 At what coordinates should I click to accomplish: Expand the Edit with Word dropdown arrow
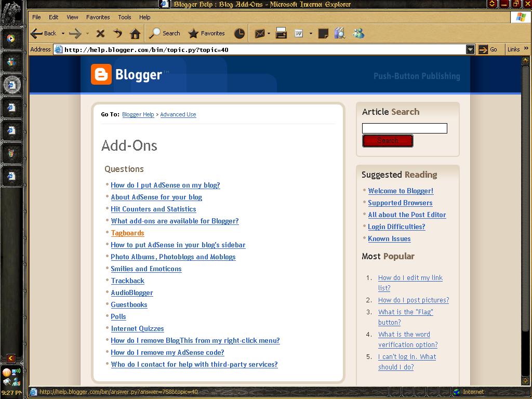point(311,33)
